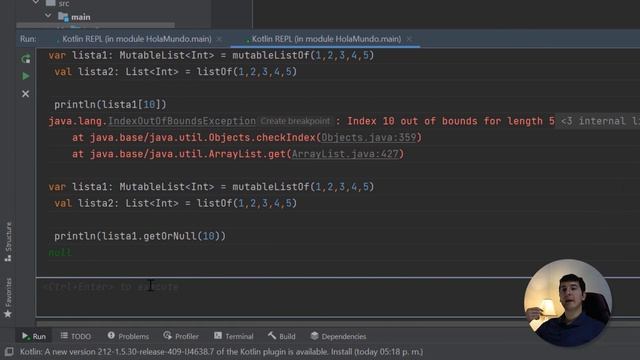Click the println(lista1.getOrNull(10)) line
640x360 pixels.
coord(140,236)
